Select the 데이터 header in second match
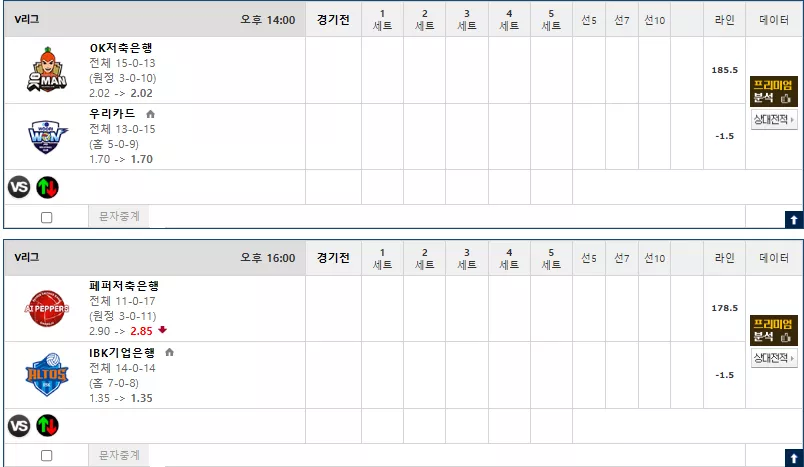This screenshot has width=804, height=467. tap(774, 258)
